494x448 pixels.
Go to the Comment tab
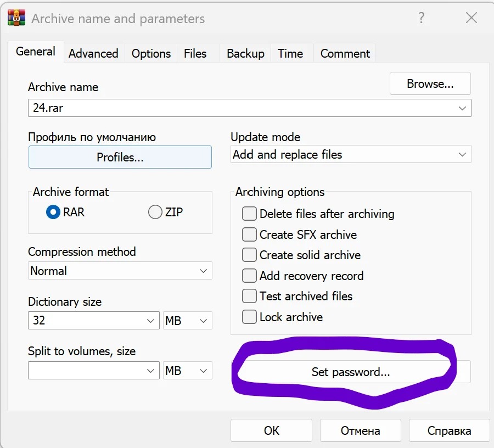(x=345, y=53)
